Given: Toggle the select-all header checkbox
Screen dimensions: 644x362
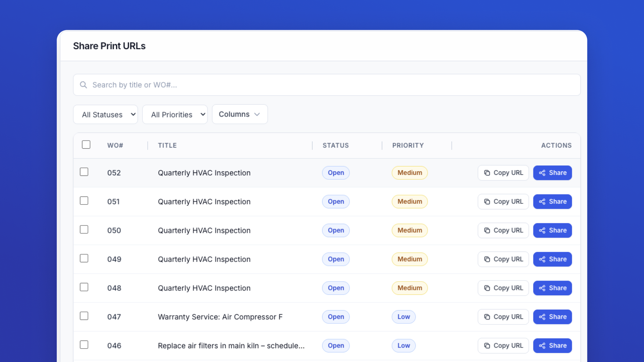Looking at the screenshot, I should 86,144.
